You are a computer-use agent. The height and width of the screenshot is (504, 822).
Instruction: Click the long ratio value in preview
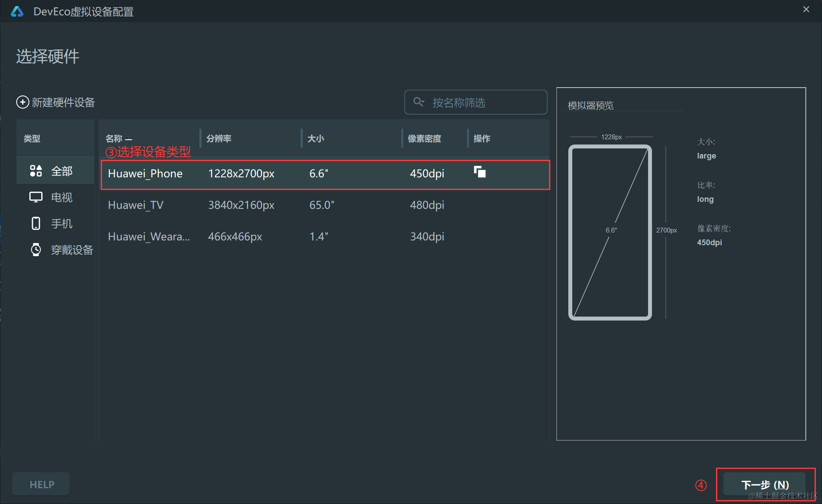tap(705, 199)
